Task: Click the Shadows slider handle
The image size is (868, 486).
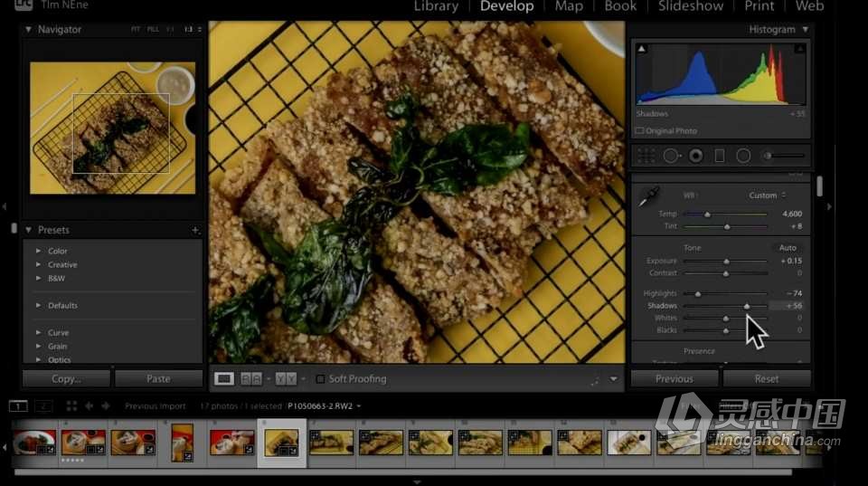Action: pyautogui.click(x=747, y=307)
